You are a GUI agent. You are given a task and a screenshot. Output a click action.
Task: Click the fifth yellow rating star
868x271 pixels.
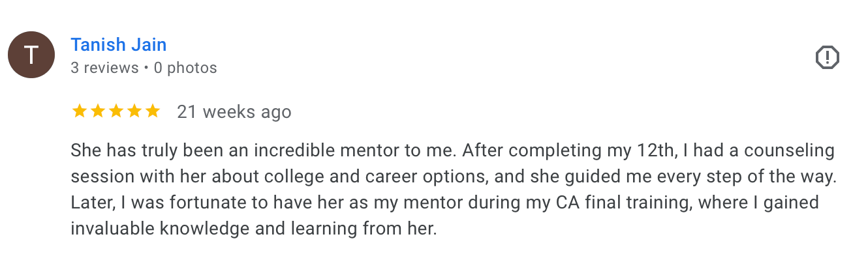(153, 111)
